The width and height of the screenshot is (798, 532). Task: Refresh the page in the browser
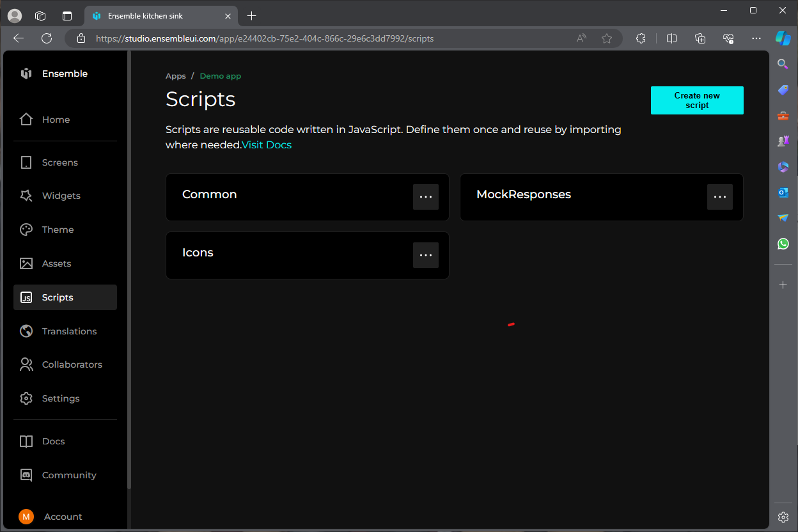[47, 38]
